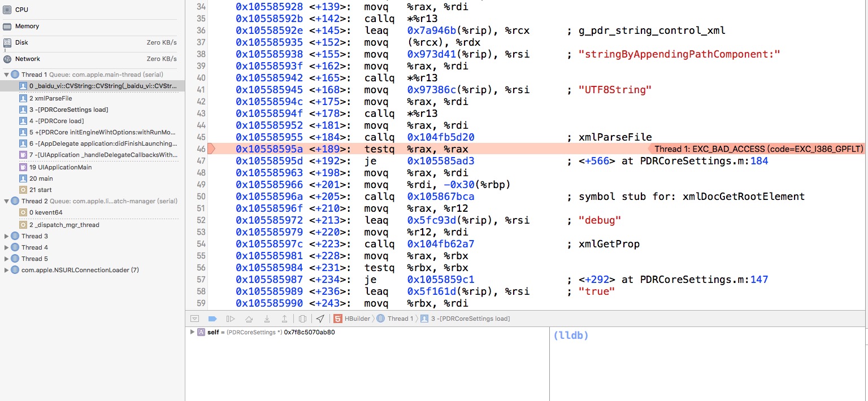868x401 pixels.
Task: Expand Thread 3
Action: pyautogui.click(x=6, y=236)
